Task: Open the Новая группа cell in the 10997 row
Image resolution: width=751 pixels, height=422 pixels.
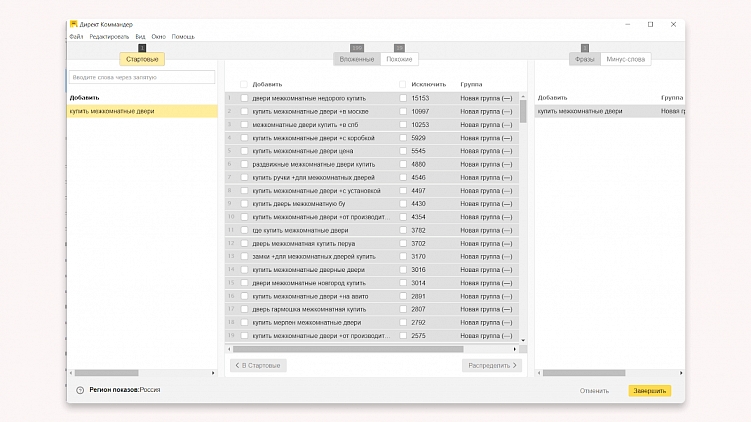Action: (486, 111)
